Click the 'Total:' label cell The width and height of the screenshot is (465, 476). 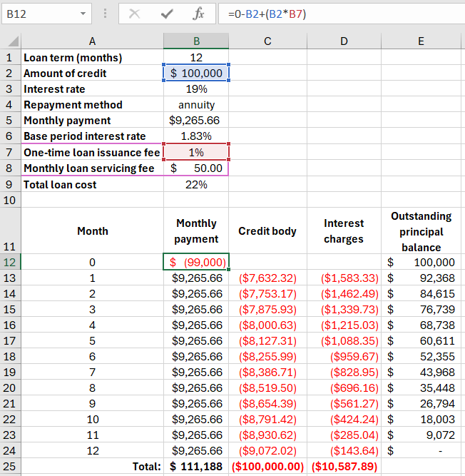point(92,466)
